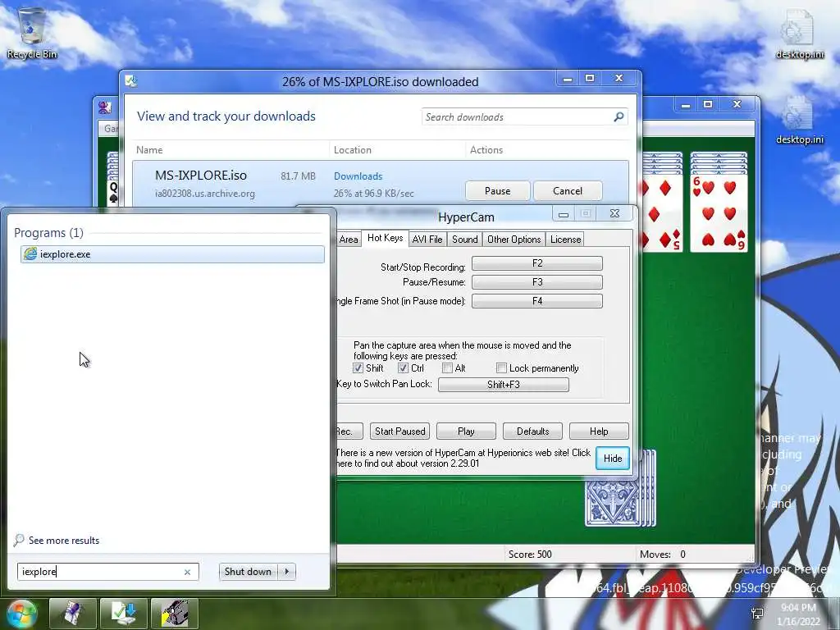Check Lock permanently option
The image size is (840, 630).
tap(501, 368)
